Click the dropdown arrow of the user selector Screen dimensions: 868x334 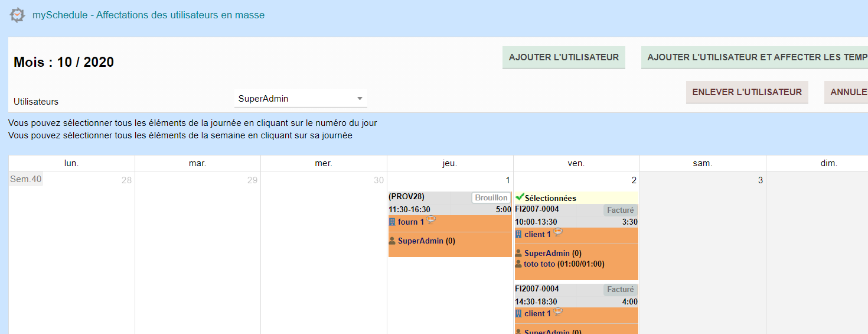point(360,99)
